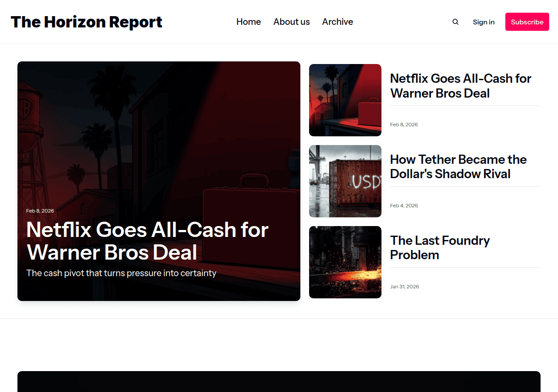Screen dimensions: 558x392
Task: Open the small Netflix briefcase thumbnail
Action: pyautogui.click(x=345, y=100)
